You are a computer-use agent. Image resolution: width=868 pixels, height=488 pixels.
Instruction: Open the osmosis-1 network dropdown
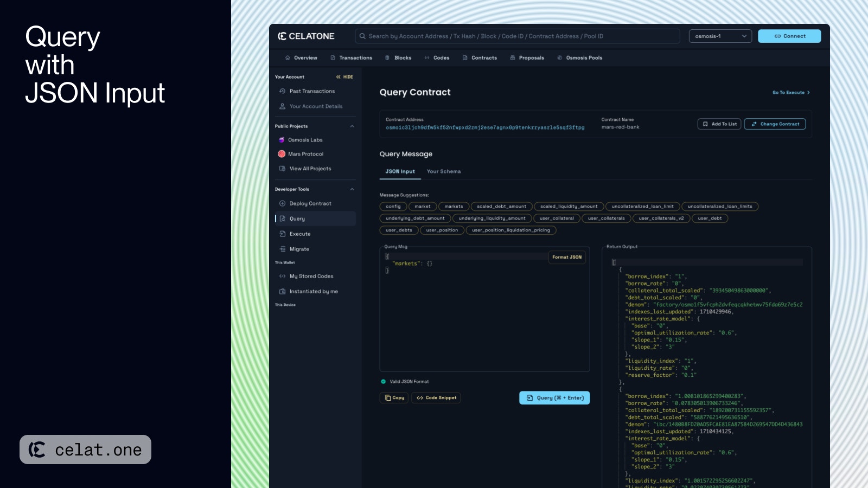pyautogui.click(x=720, y=36)
